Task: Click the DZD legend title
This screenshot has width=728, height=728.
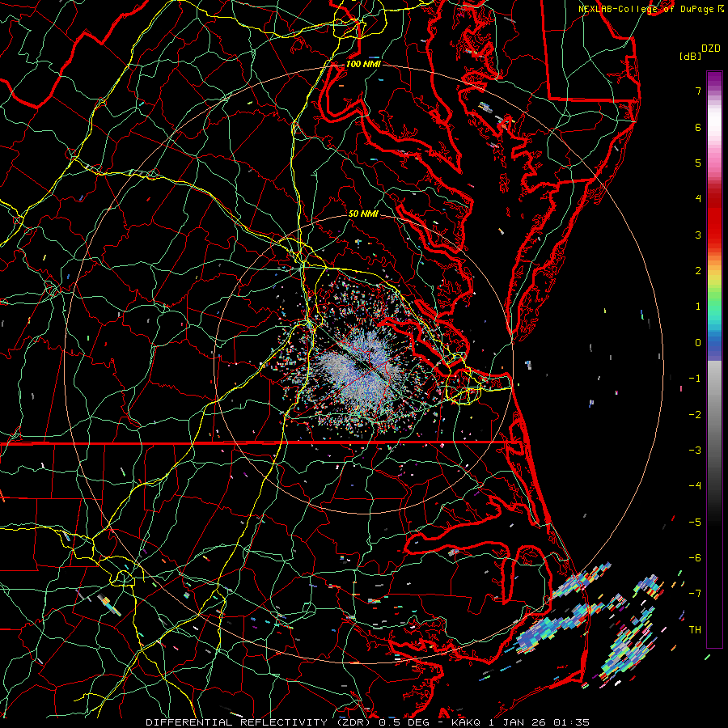Action: (711, 49)
